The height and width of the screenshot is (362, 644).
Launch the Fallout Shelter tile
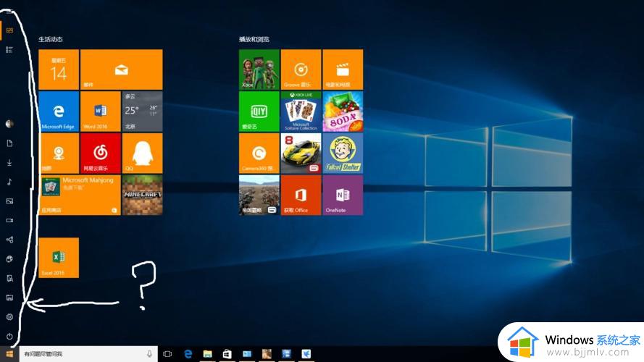pos(343,153)
